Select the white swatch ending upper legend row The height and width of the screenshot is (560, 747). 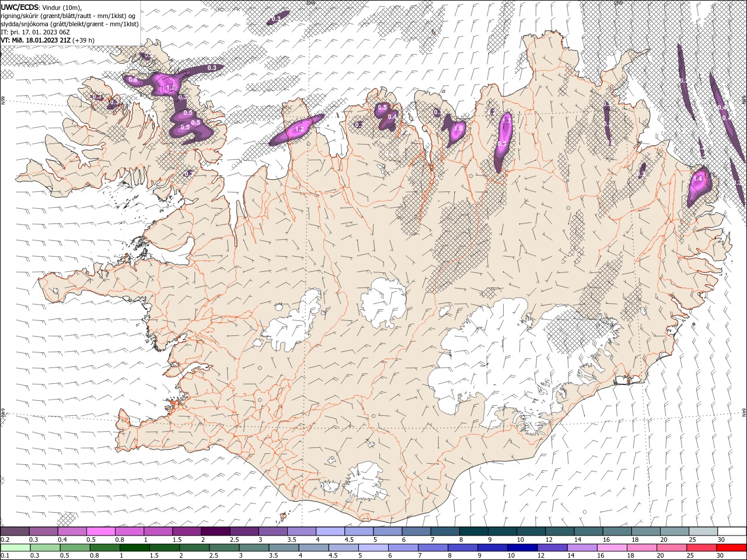pyautogui.click(x=732, y=531)
